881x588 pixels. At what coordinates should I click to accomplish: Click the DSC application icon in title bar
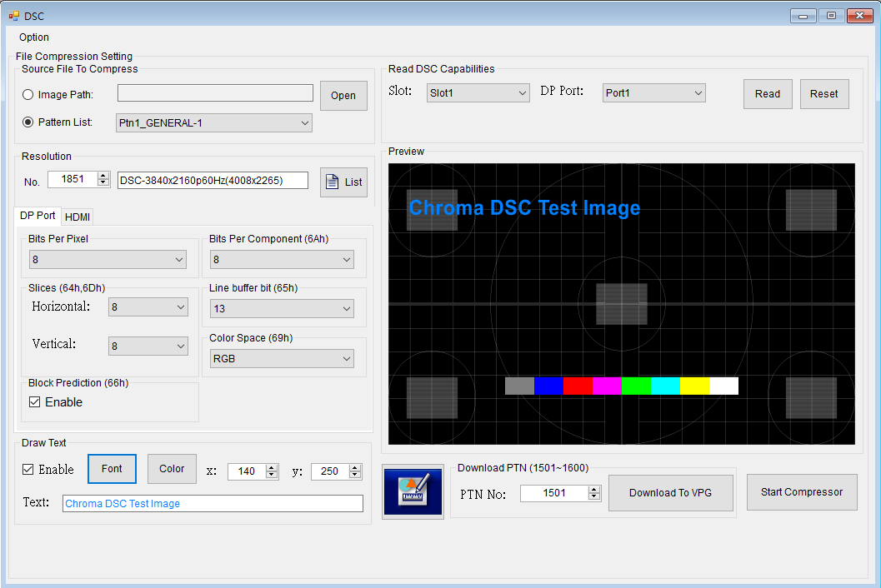[14, 16]
